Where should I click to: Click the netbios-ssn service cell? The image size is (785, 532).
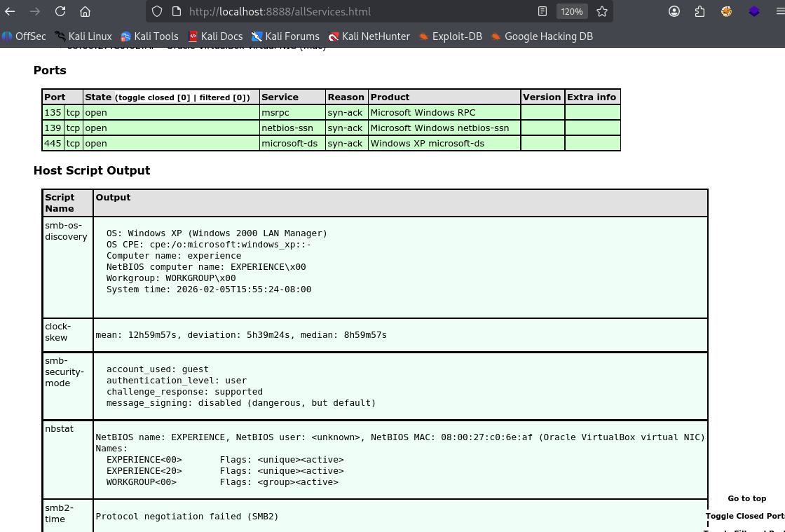pyautogui.click(x=292, y=128)
